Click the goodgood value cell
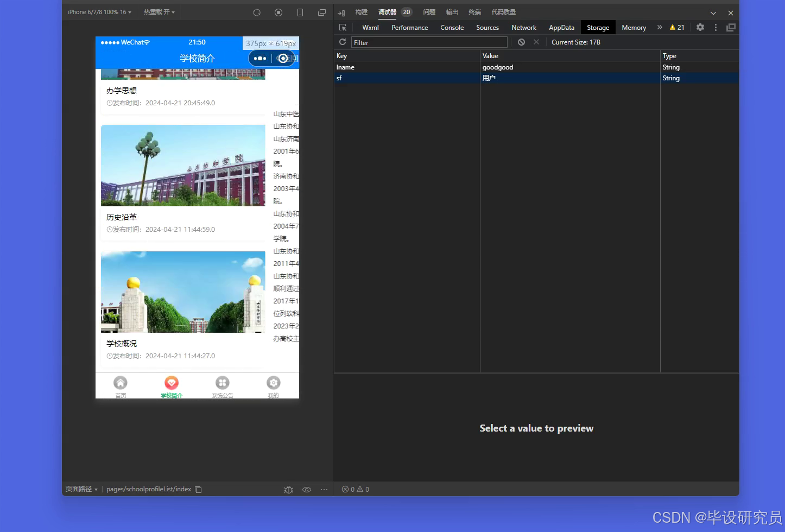Image resolution: width=785 pixels, height=532 pixels. click(570, 67)
